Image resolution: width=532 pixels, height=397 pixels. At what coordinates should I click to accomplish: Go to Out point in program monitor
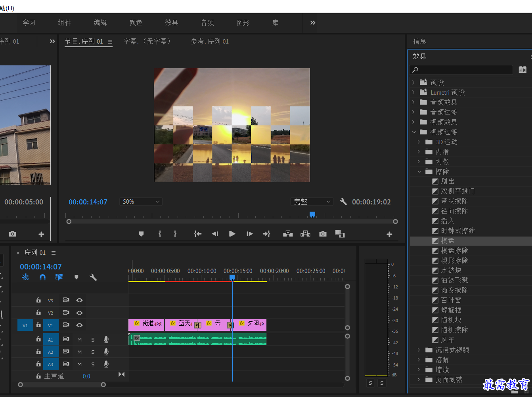coord(266,234)
